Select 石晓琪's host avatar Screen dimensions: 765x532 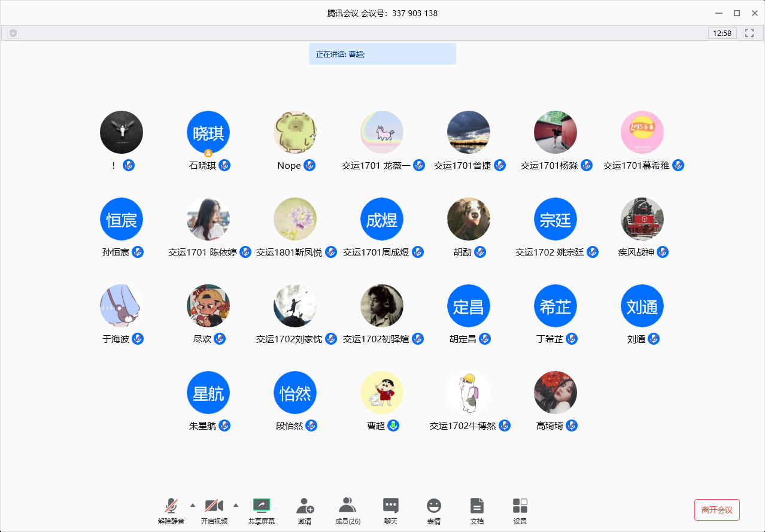[x=208, y=132]
